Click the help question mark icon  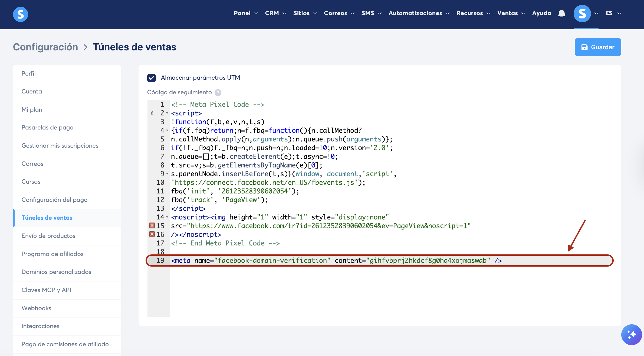click(218, 93)
